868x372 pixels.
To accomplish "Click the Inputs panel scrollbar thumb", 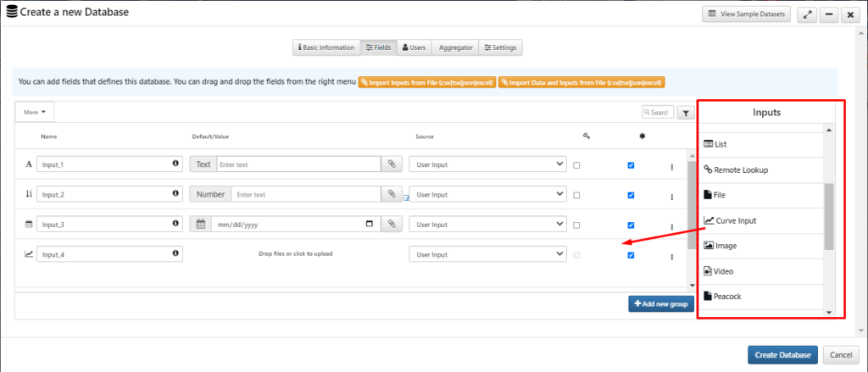I will pyautogui.click(x=829, y=217).
